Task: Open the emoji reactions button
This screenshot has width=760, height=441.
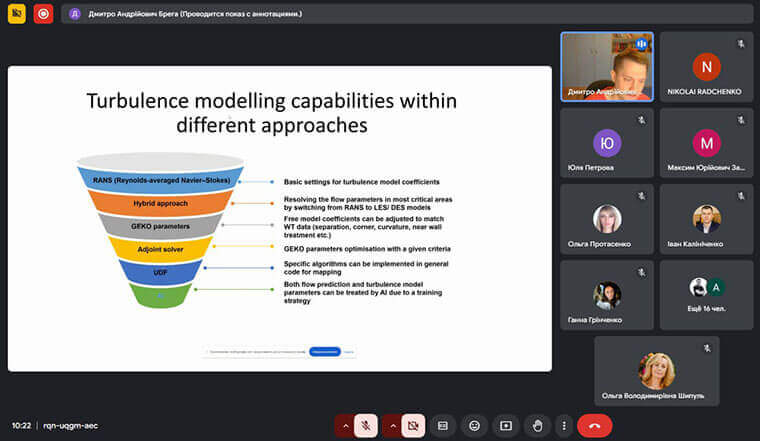Action: click(x=474, y=425)
